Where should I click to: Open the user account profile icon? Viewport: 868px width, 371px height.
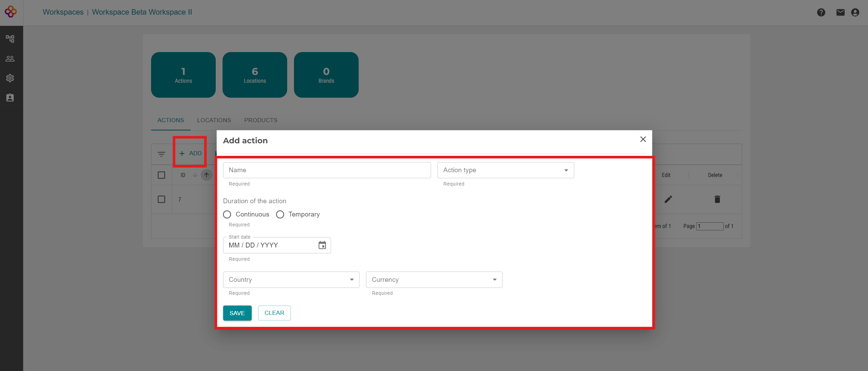pos(855,13)
